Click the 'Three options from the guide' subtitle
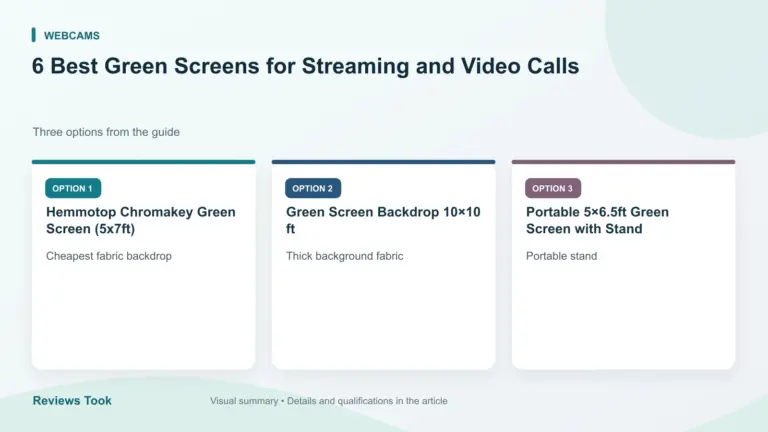 tap(106, 132)
